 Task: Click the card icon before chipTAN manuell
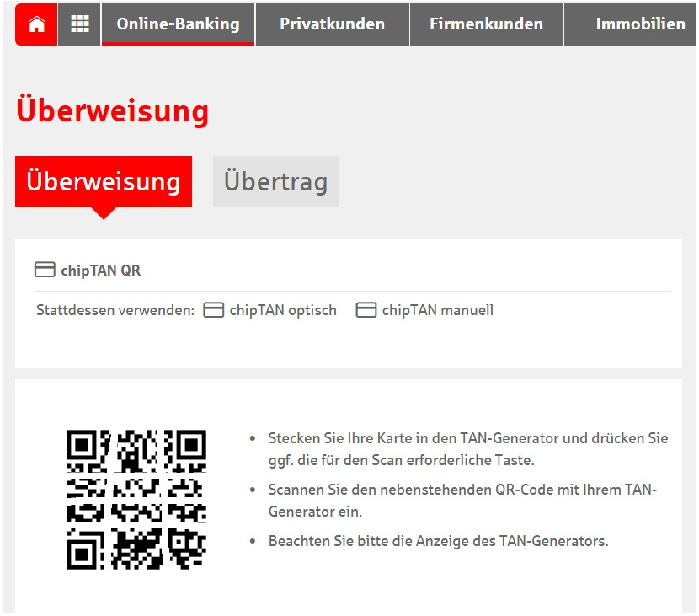pyautogui.click(x=366, y=310)
